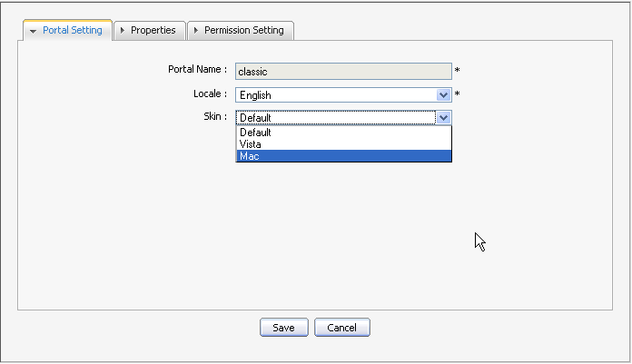Open the Portal Setting tab

(x=67, y=30)
